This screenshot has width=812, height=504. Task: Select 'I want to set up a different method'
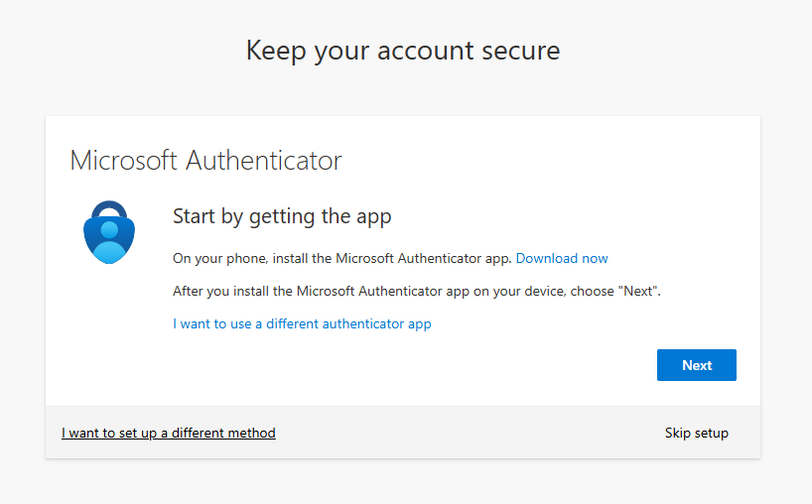click(169, 433)
